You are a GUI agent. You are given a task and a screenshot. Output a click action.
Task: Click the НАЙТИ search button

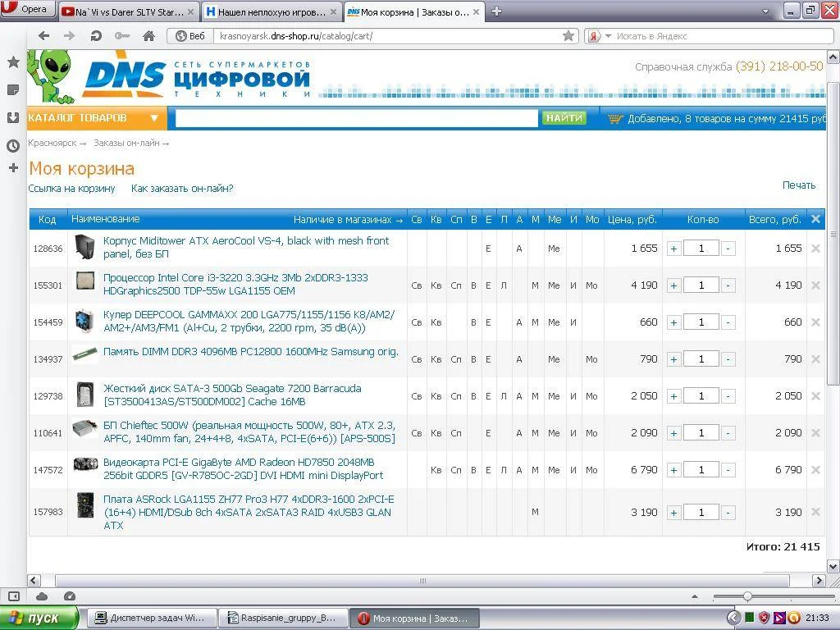tap(564, 118)
